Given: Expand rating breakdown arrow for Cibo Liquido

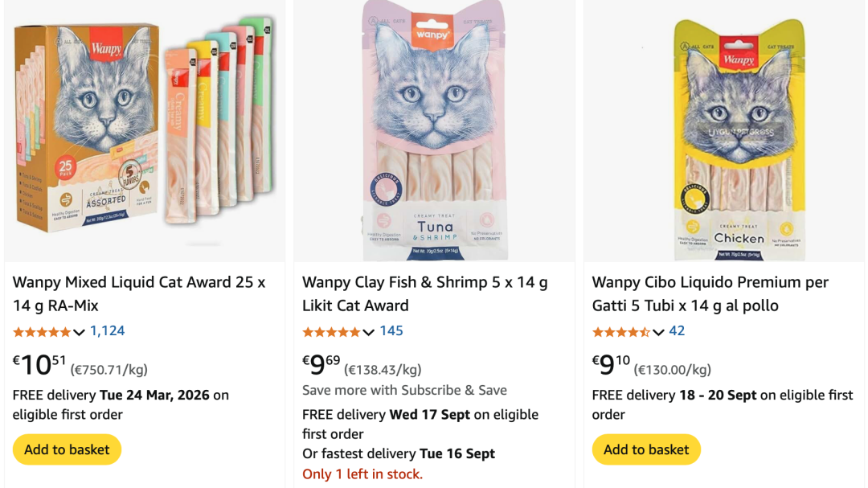Looking at the screenshot, I should click(x=658, y=332).
